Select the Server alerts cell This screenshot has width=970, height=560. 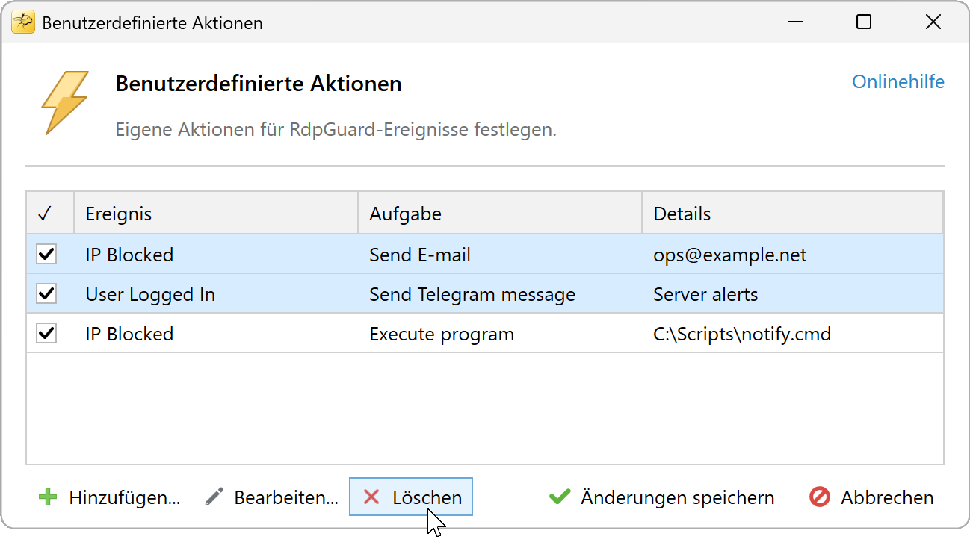(x=792, y=294)
